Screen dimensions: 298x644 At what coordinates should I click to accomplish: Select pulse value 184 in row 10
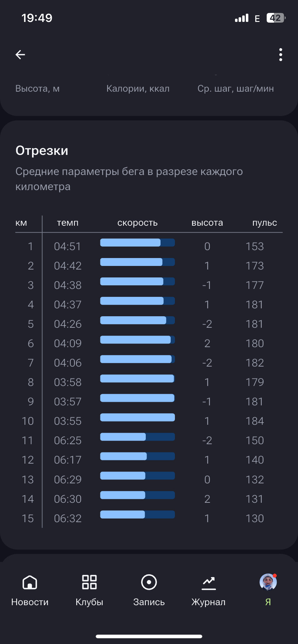[x=255, y=421]
